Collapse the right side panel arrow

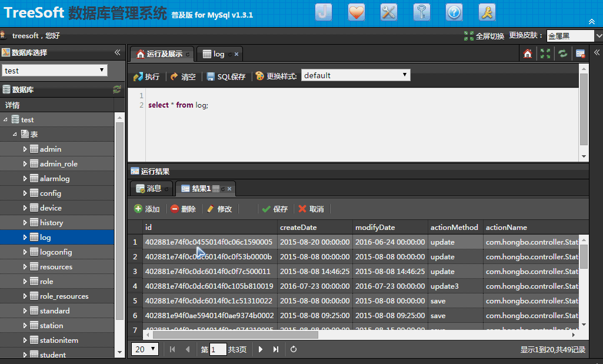tap(597, 52)
